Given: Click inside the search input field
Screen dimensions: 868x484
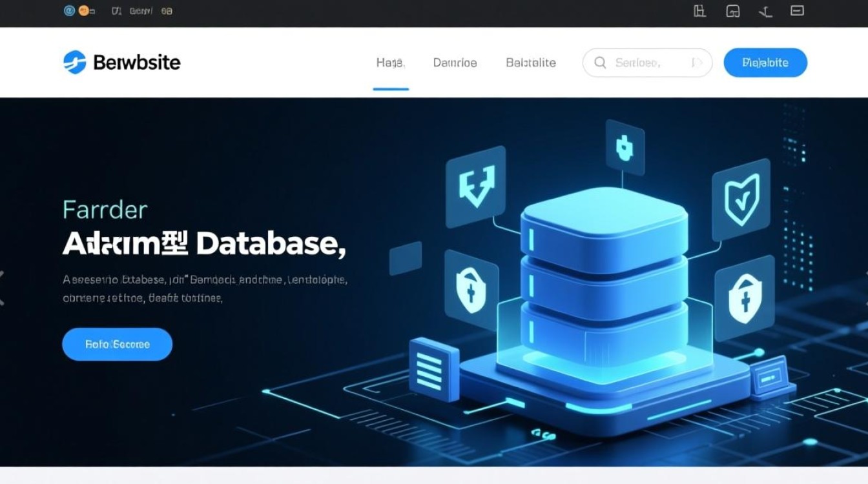Looking at the screenshot, I should point(646,63).
